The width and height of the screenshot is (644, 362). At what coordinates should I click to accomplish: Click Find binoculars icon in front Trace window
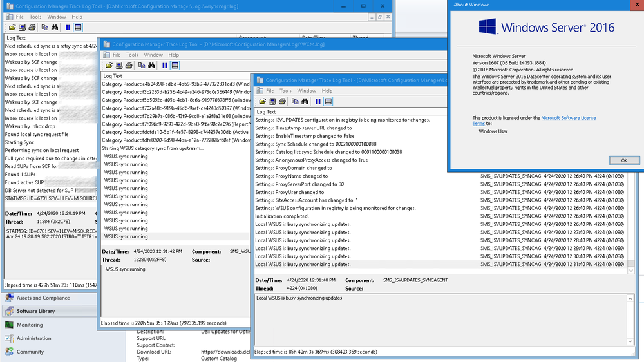pos(305,102)
